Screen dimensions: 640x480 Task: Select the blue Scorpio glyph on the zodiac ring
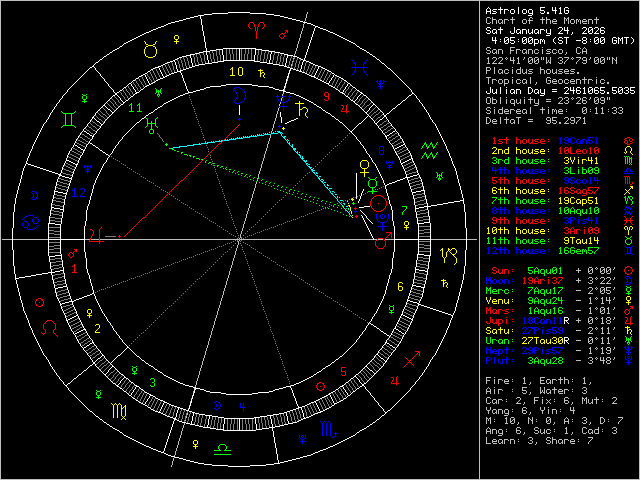click(328, 429)
